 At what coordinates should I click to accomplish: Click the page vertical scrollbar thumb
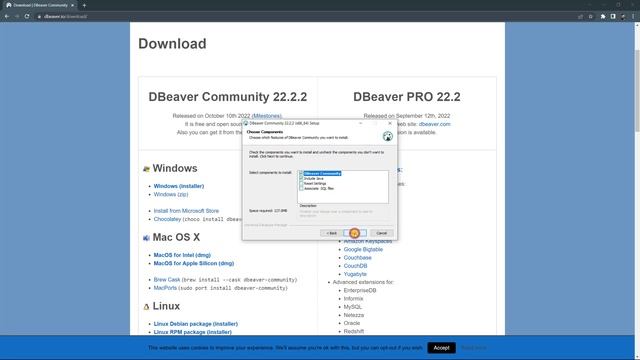(x=637, y=90)
